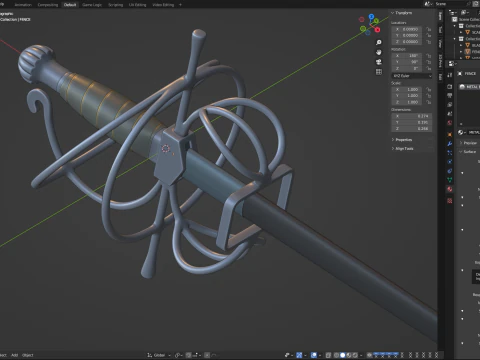The width and height of the screenshot is (480, 360).
Task: Open the View Layer properties tab
Action: [x=450, y=105]
